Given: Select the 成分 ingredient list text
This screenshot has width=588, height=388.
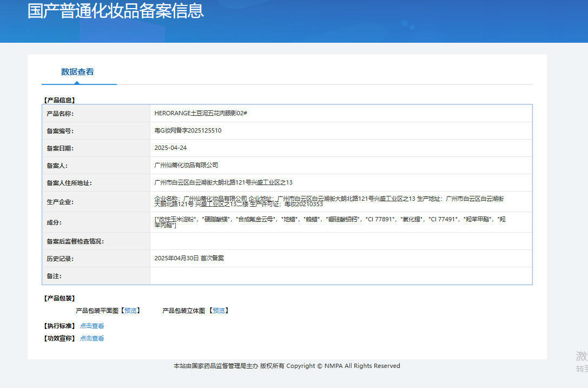Looking at the screenshot, I should [x=330, y=222].
